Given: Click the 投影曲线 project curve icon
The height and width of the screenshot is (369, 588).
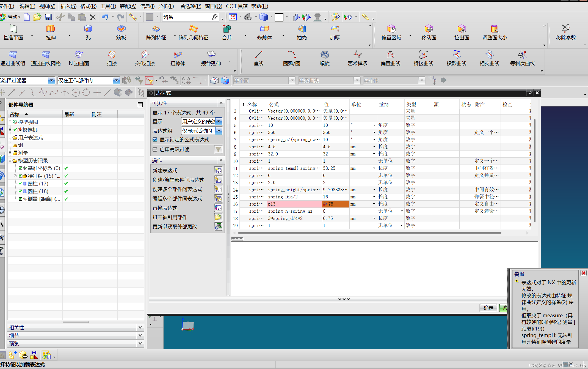Looking at the screenshot, I should point(456,54).
